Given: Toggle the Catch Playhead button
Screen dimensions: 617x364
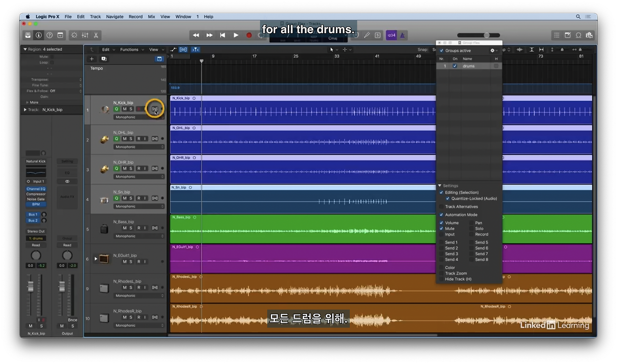Looking at the screenshot, I should pos(195,50).
